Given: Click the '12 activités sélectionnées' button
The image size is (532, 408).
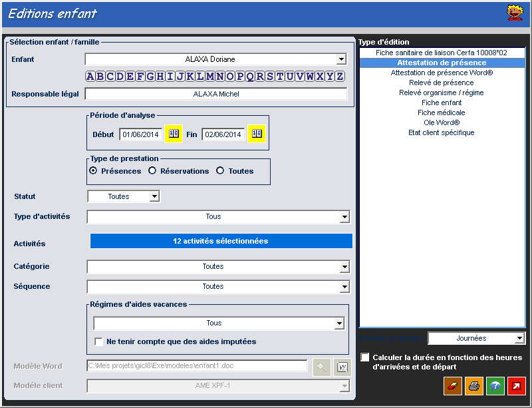Looking at the screenshot, I should (x=220, y=241).
